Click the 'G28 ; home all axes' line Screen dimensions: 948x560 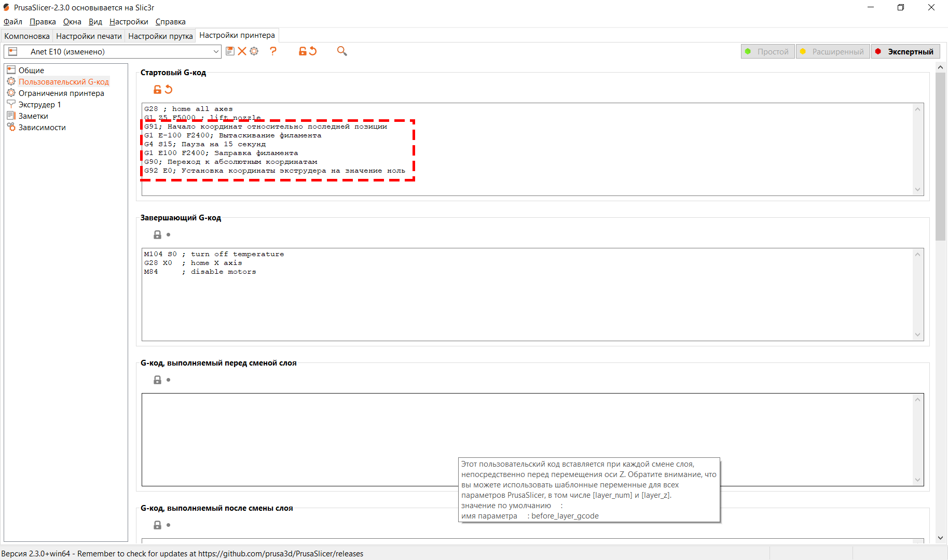click(188, 109)
